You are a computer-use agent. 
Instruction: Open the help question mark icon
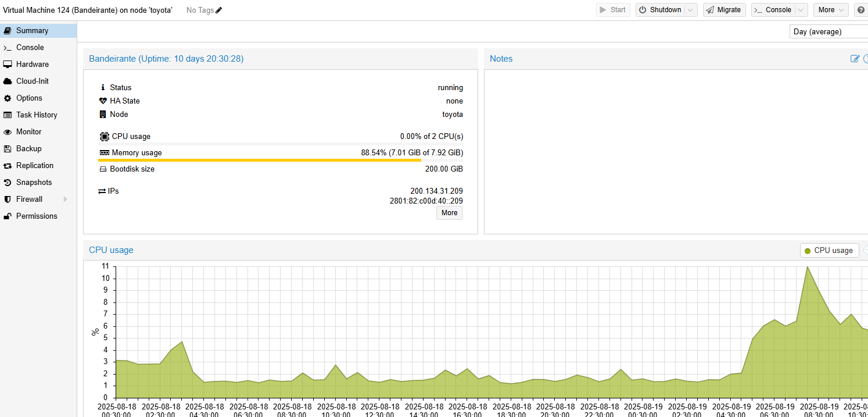(x=860, y=10)
